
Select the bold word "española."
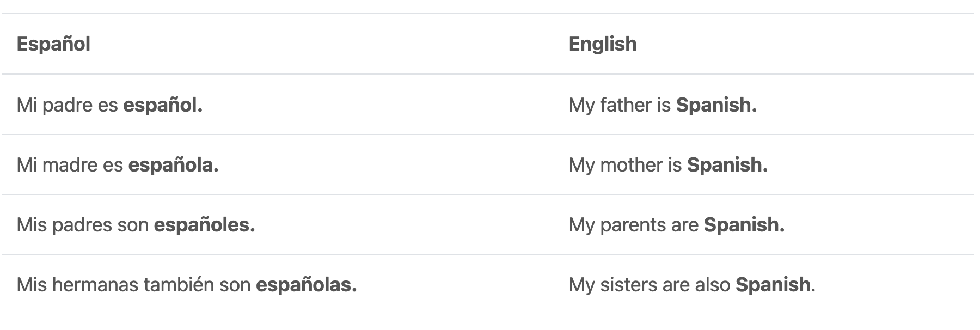tap(173, 165)
